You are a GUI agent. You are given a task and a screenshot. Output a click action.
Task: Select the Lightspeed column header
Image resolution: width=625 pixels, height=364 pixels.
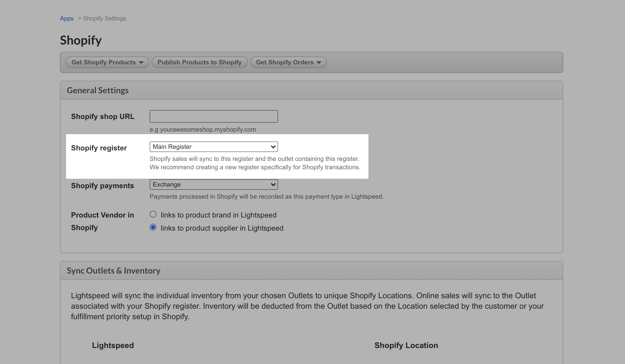click(x=113, y=345)
